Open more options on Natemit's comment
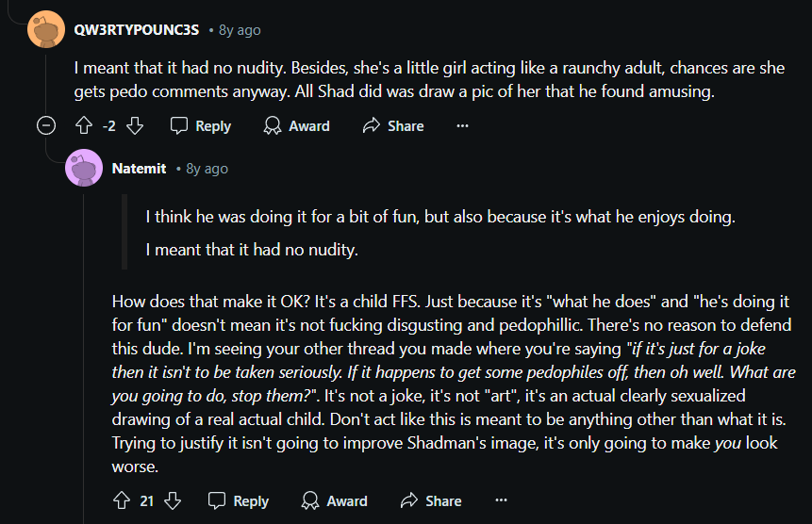The width and height of the screenshot is (812, 524). coord(501,500)
